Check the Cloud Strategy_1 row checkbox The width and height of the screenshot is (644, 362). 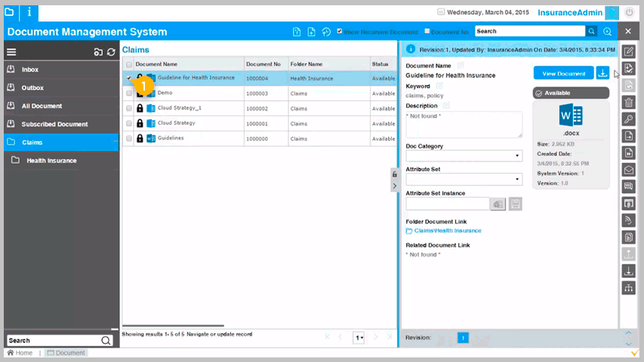tap(129, 109)
